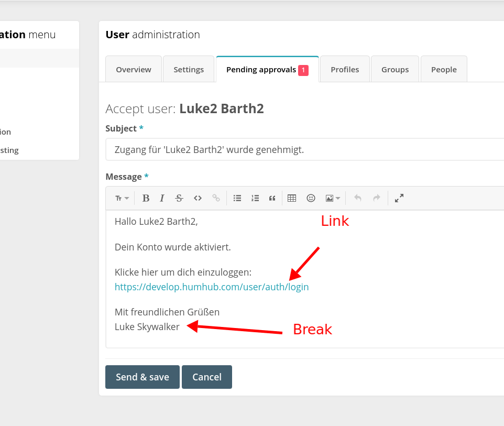Undo the last edit
This screenshot has width=504, height=426.
(x=357, y=198)
